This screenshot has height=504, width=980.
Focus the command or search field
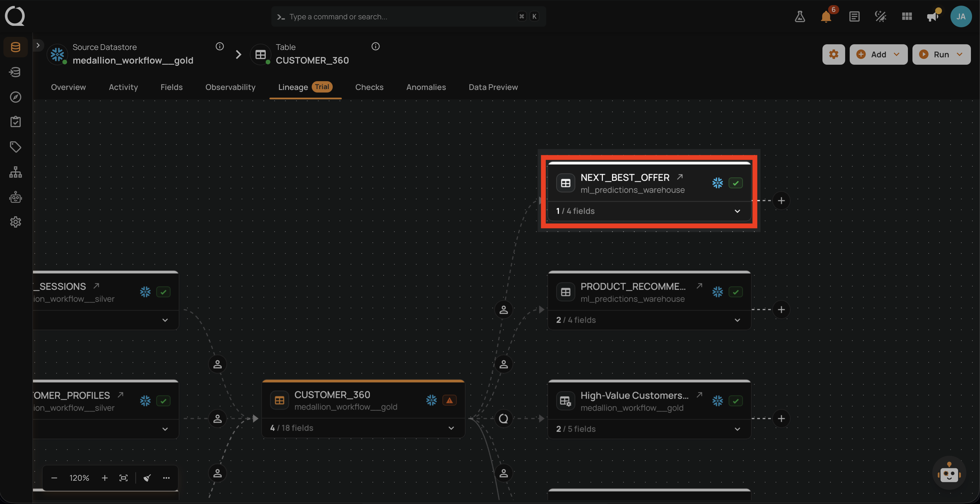(x=408, y=16)
